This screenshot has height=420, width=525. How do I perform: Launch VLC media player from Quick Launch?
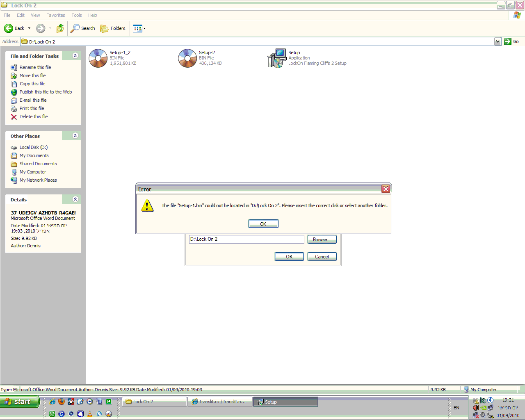(x=90, y=414)
